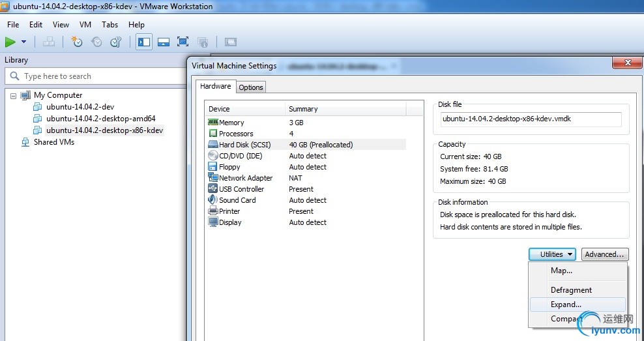The height and width of the screenshot is (341, 644).
Task: Click the Hard Disk (SCSI) device icon
Action: 212,145
